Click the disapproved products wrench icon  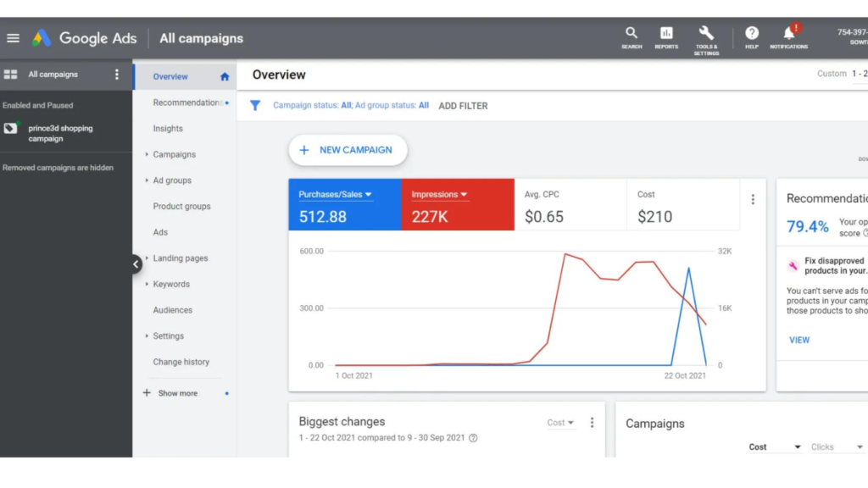click(x=793, y=265)
